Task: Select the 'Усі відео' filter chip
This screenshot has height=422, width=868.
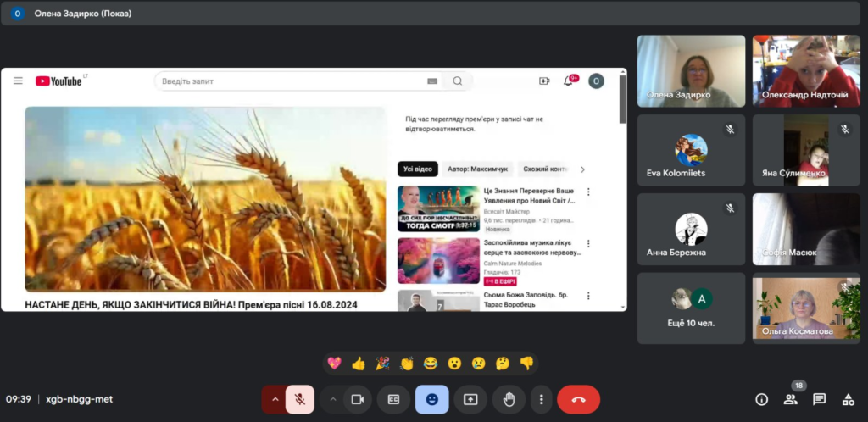Action: [x=418, y=169]
